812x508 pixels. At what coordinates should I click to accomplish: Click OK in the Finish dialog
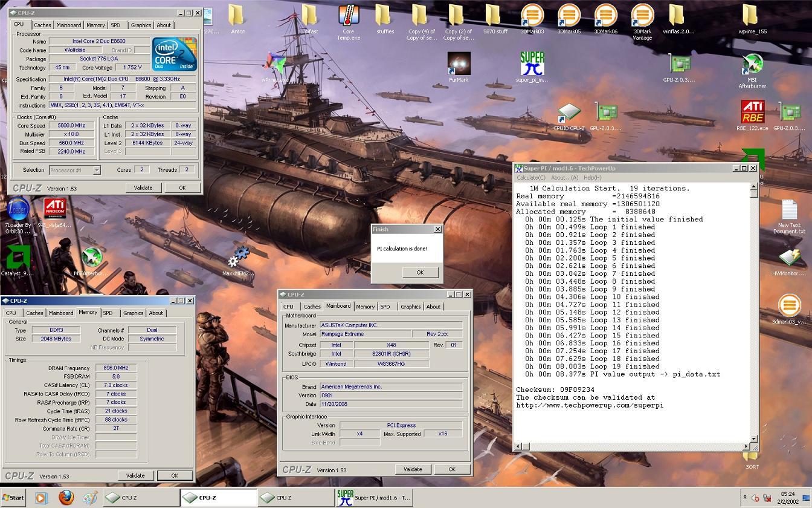(x=420, y=272)
